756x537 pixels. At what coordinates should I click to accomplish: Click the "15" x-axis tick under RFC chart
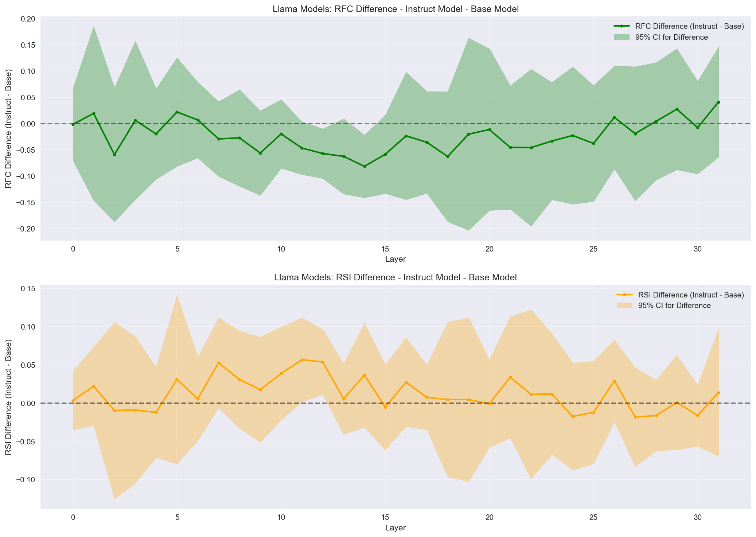(x=385, y=249)
